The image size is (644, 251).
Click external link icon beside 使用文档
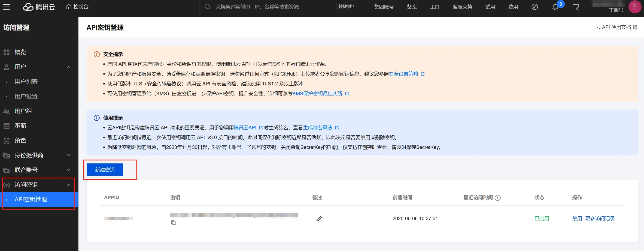tap(635, 27)
